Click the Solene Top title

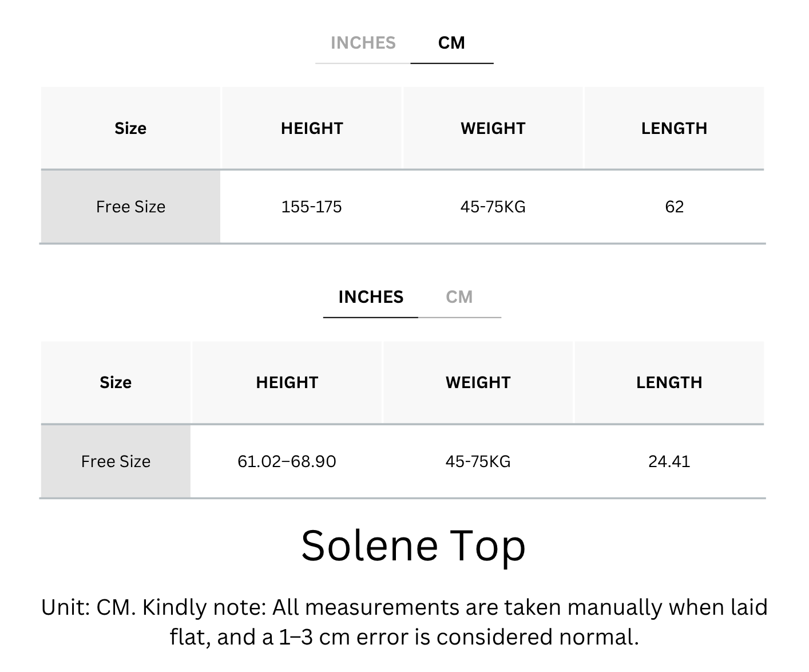(413, 546)
